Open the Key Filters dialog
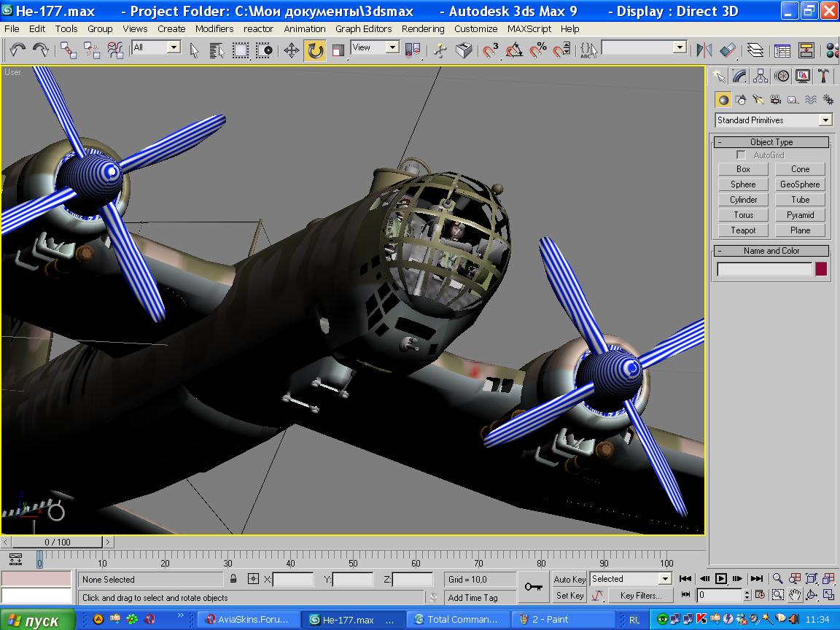The image size is (840, 630). [640, 595]
